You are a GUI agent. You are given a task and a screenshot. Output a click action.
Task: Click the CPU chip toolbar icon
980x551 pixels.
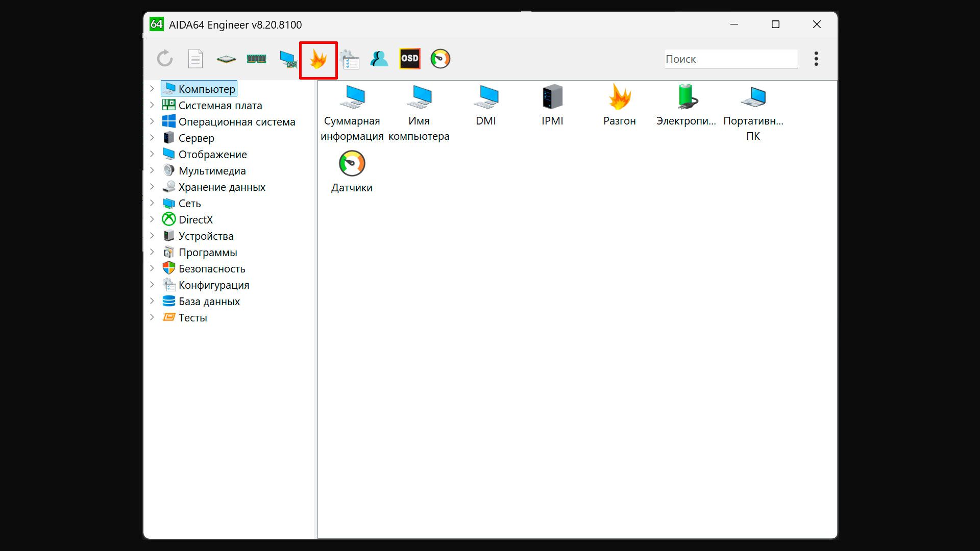[226, 59]
